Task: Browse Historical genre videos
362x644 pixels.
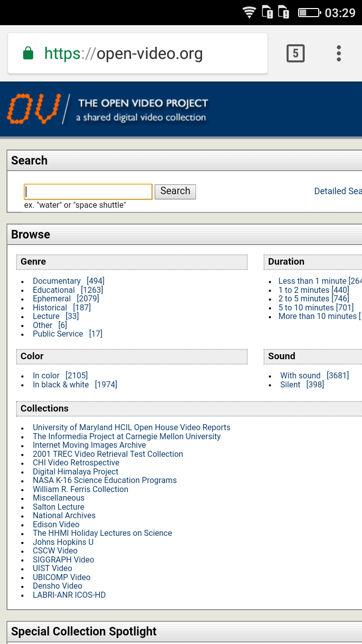Action: pyautogui.click(x=50, y=307)
